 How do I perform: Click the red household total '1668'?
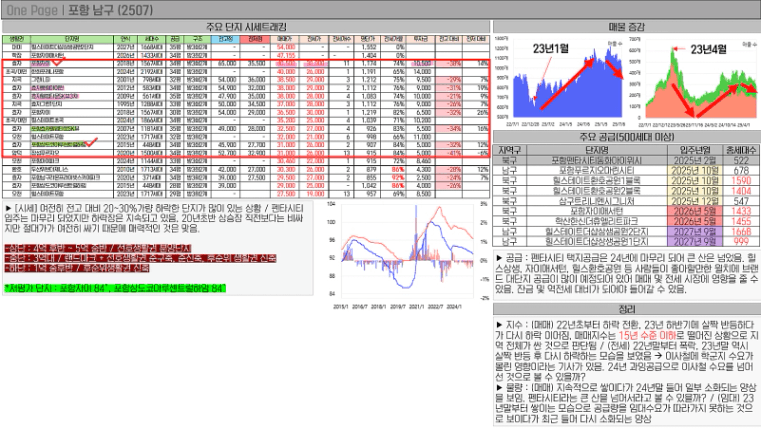click(741, 231)
